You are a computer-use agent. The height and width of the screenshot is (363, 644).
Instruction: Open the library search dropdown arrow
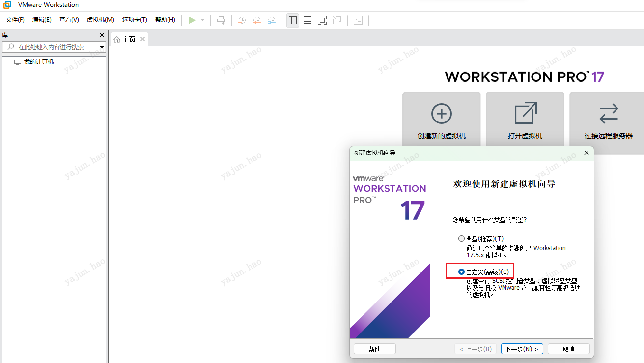[x=102, y=47]
